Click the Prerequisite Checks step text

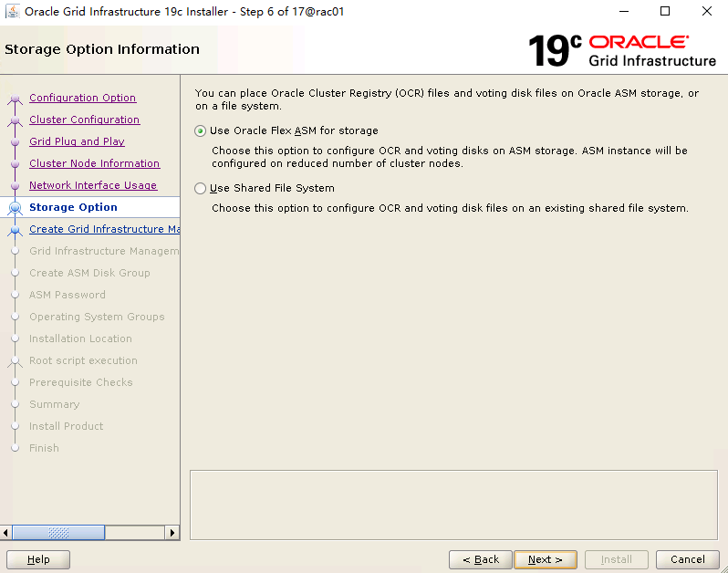click(x=81, y=382)
